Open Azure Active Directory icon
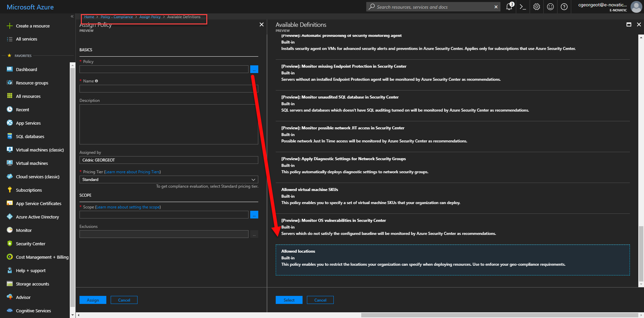The width and height of the screenshot is (644, 318). (10, 217)
